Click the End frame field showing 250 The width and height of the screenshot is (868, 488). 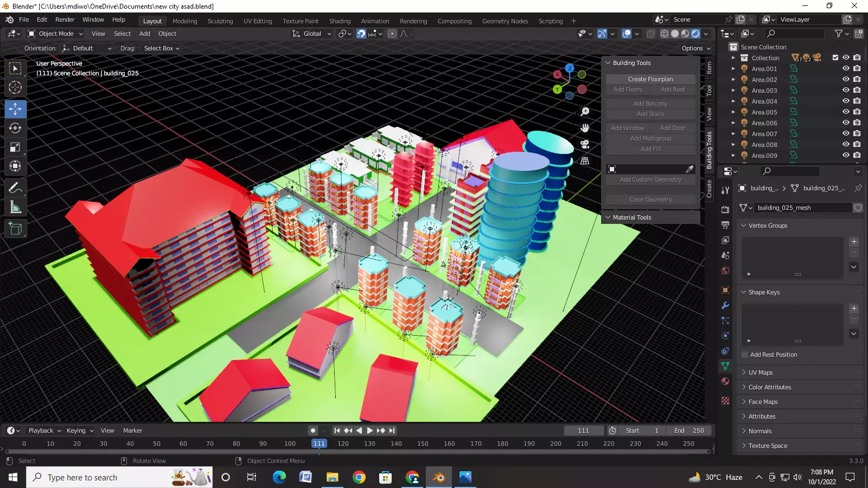[689, 431]
